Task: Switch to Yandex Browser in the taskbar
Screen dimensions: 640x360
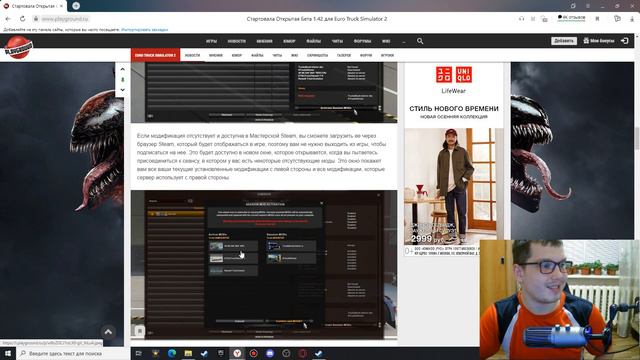Action: tap(237, 353)
